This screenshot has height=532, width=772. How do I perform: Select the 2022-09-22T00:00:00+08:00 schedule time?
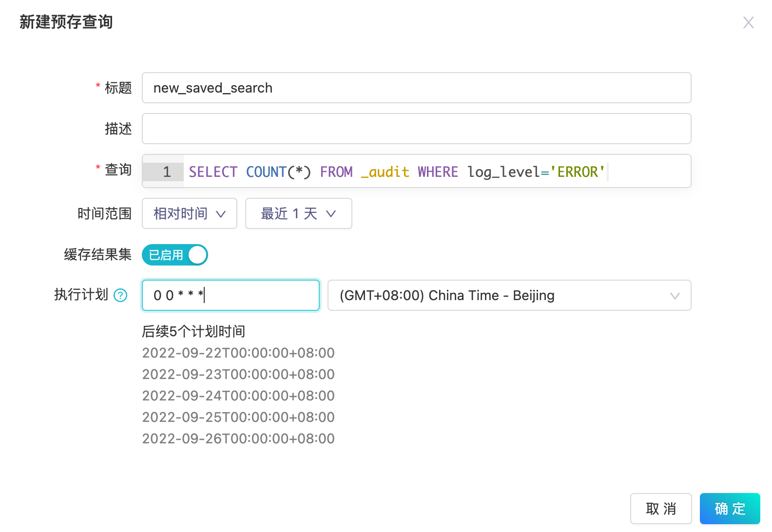(x=238, y=353)
